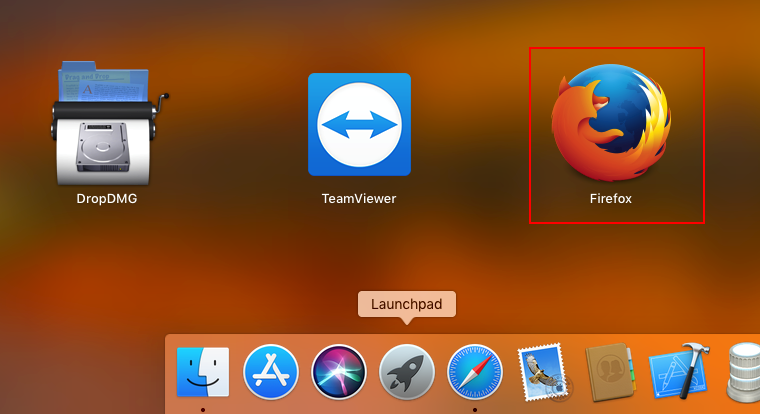The height and width of the screenshot is (414, 760).
Task: Open the DropDMG app icon
Action: (x=109, y=124)
